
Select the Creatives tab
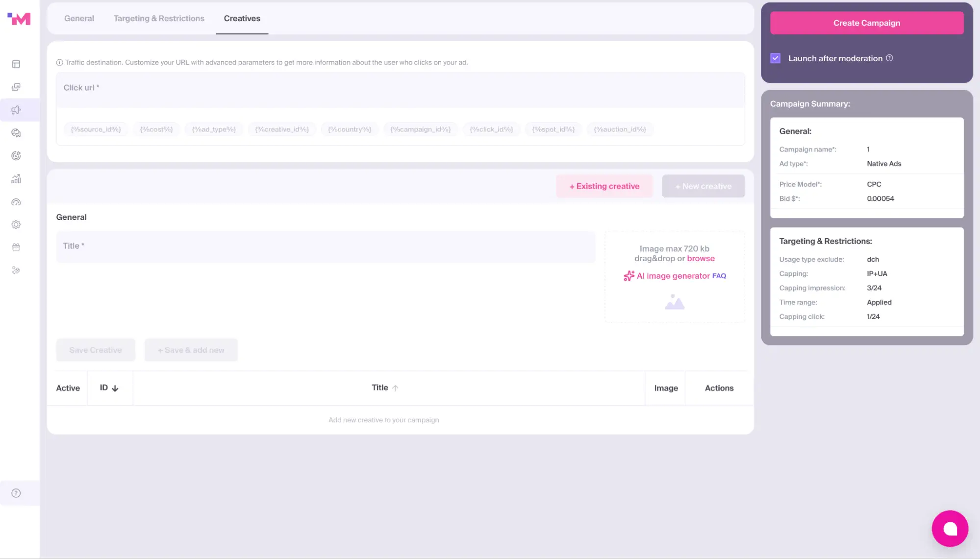tap(242, 18)
